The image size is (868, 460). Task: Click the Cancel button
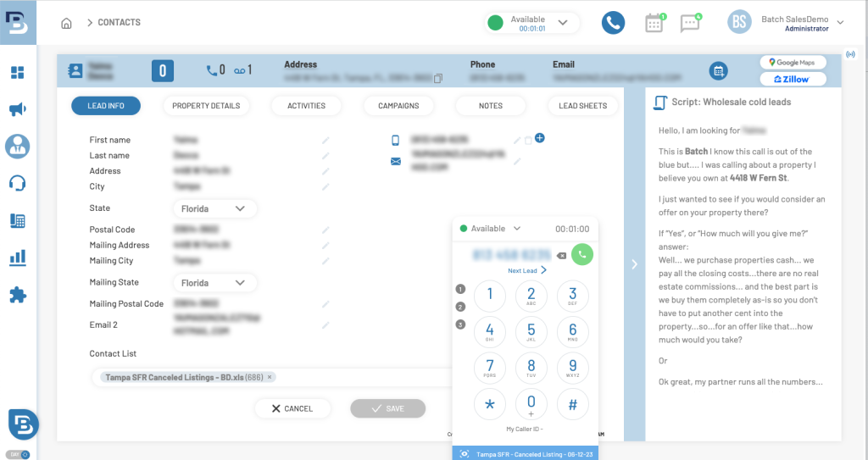pos(292,408)
